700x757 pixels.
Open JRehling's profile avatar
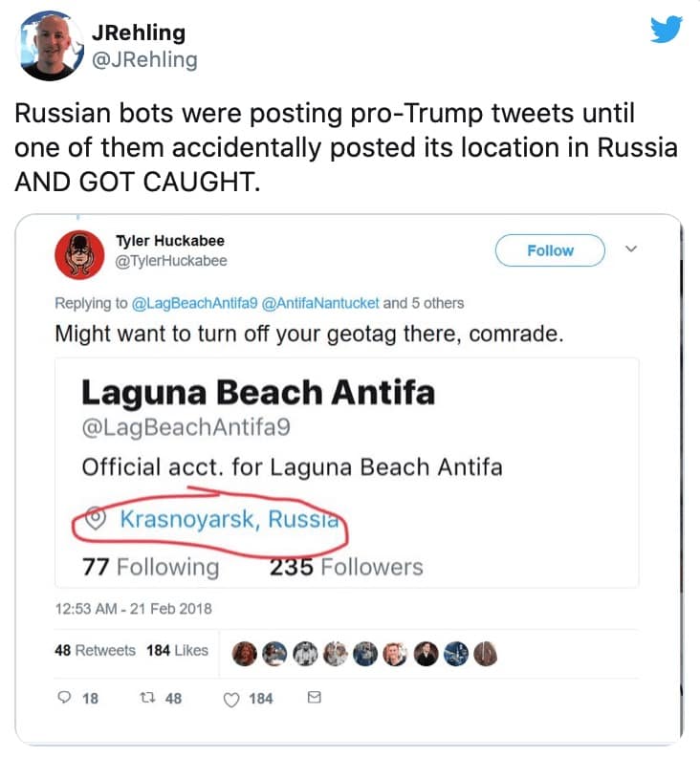(x=50, y=45)
